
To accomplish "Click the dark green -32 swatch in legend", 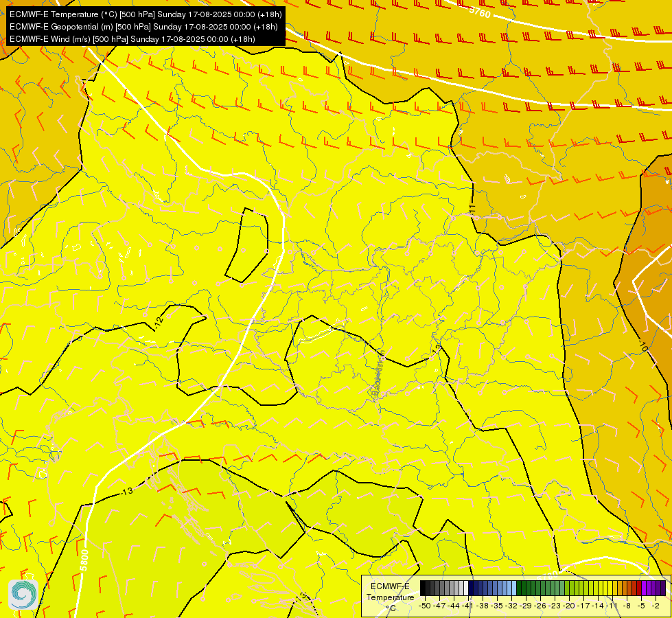I will point(519,588).
